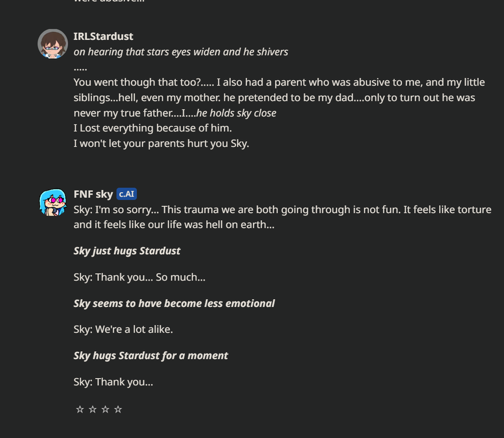
Task: Click "Sky hugs Stardust for a moment"
Action: click(151, 356)
